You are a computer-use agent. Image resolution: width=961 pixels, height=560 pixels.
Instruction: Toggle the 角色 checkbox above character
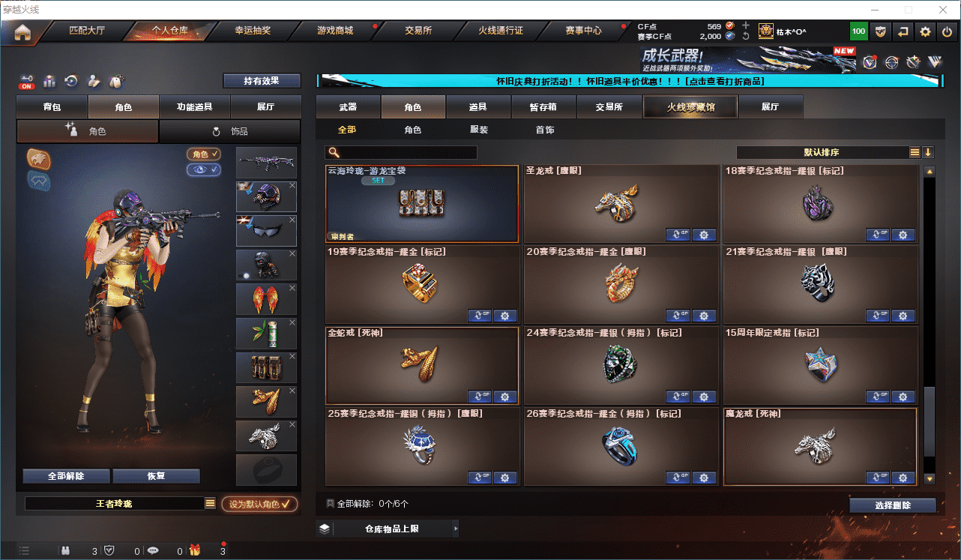tap(204, 154)
